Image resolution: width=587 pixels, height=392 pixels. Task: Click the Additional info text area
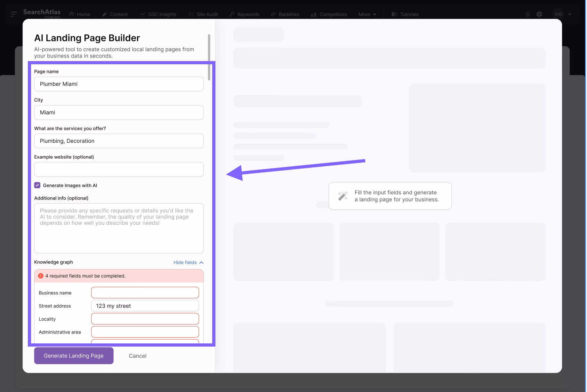pyautogui.click(x=119, y=228)
